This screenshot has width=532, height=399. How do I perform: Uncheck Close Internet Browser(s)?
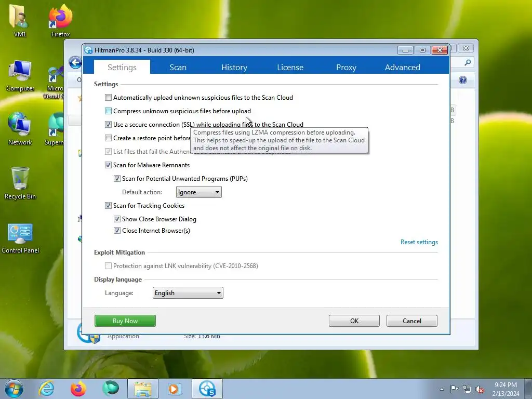click(x=117, y=231)
